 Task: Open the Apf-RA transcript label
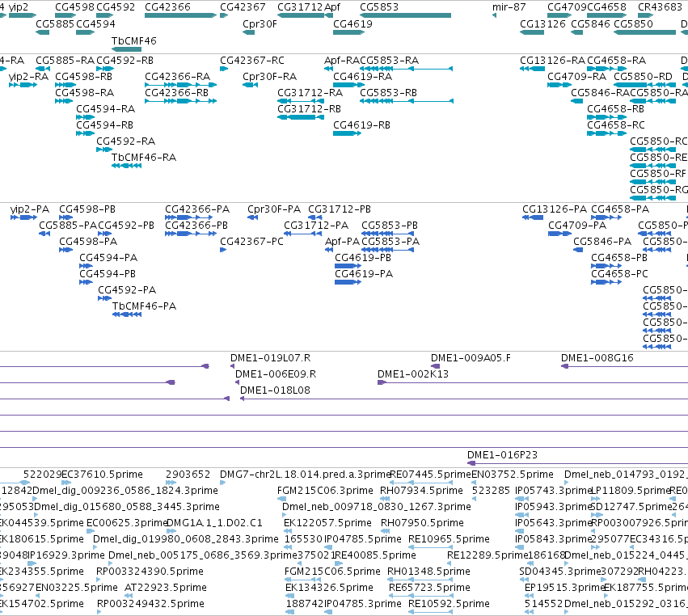[x=342, y=61]
